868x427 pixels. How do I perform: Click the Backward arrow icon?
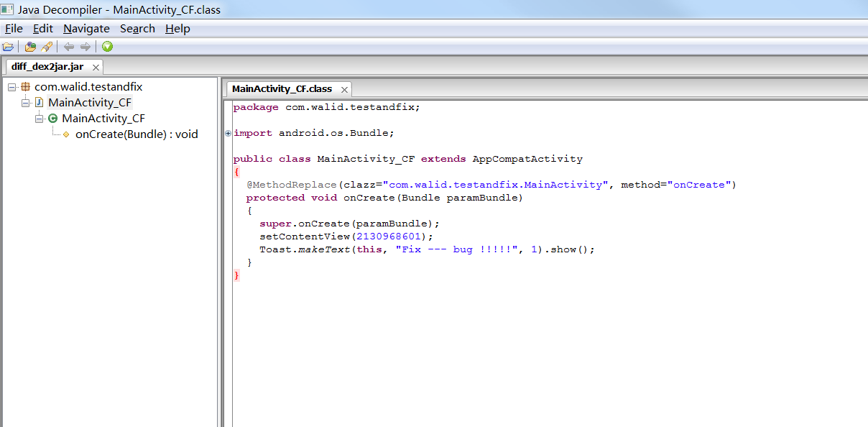[x=69, y=47]
